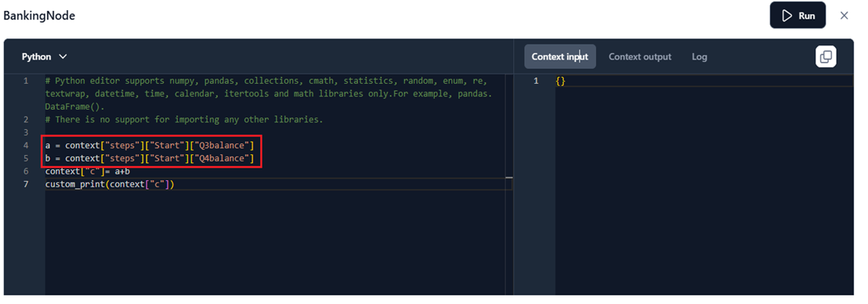The image size is (868, 304).
Task: Run the BankingNode script
Action: [x=797, y=16]
